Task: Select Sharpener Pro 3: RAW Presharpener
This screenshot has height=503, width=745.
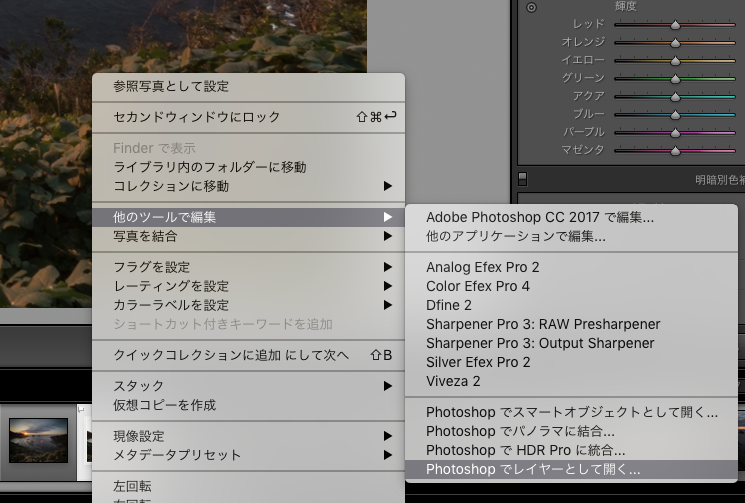Action: (x=571, y=324)
